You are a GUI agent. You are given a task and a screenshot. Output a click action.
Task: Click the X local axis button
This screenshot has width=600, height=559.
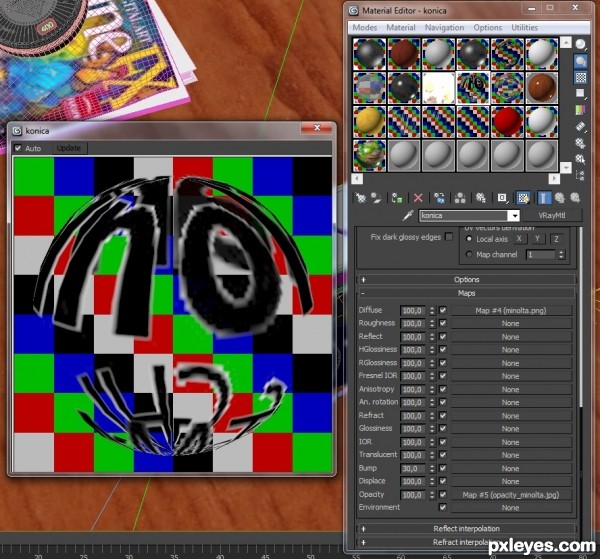(x=519, y=239)
